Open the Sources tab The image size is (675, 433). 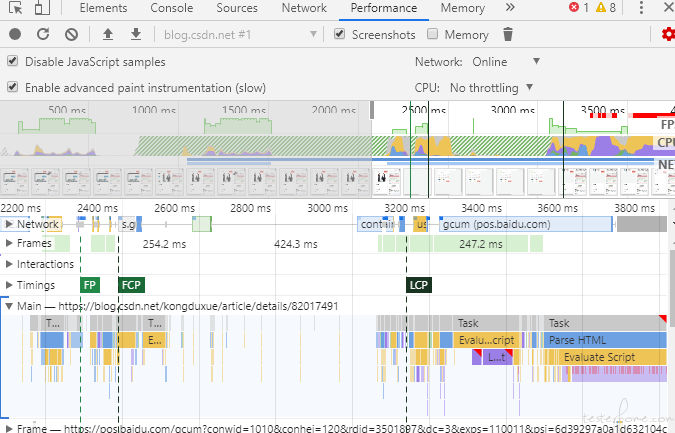pyautogui.click(x=237, y=8)
